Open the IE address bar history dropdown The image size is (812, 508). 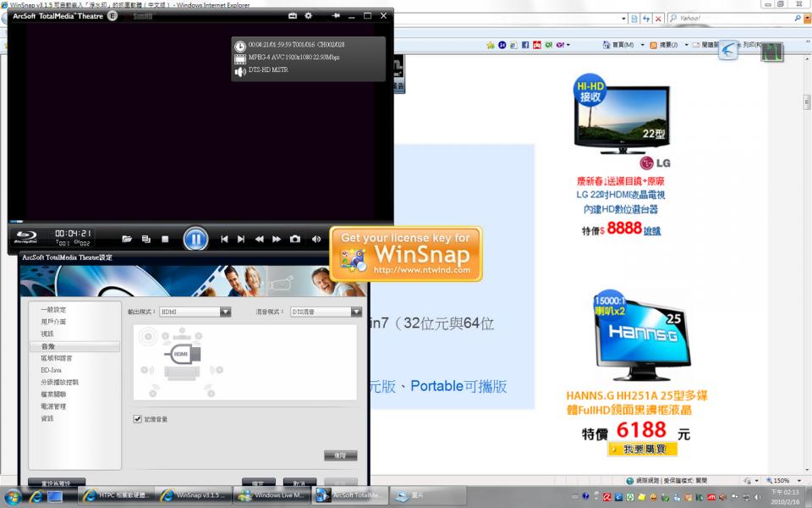click(623, 19)
